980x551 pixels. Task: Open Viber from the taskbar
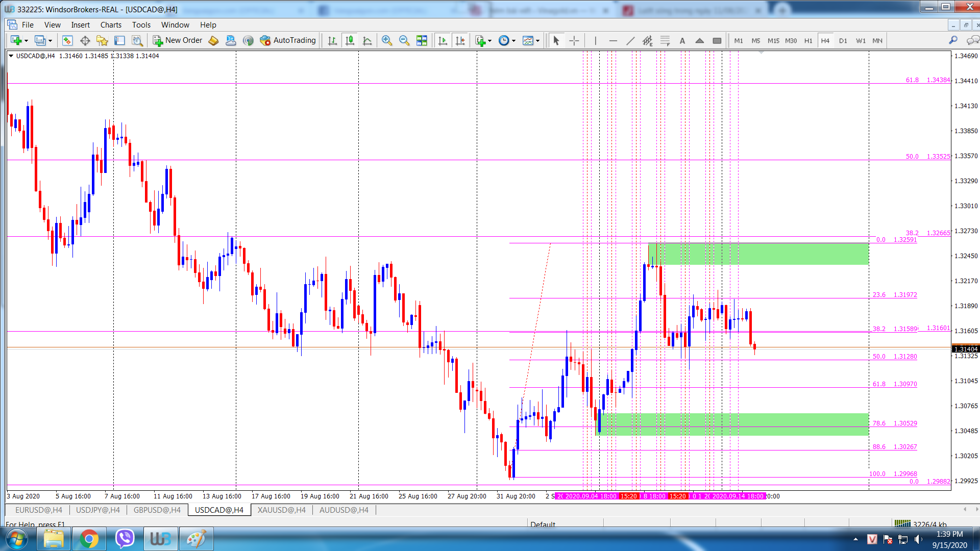tap(125, 539)
